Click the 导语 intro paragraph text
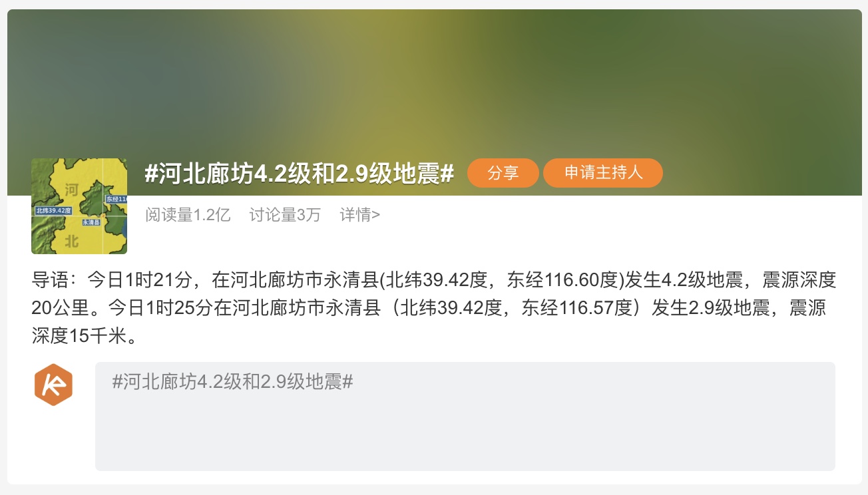Screen dimensions: 868x495 coord(434,308)
